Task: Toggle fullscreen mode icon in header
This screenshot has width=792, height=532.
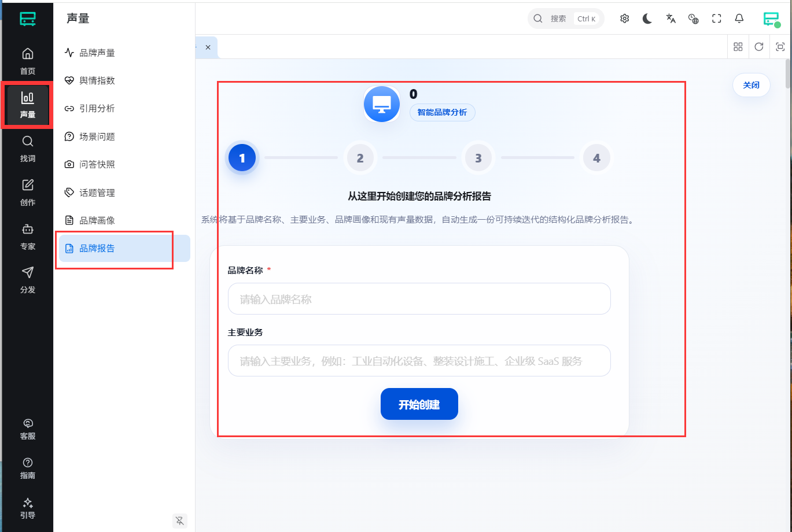Action: pyautogui.click(x=716, y=19)
